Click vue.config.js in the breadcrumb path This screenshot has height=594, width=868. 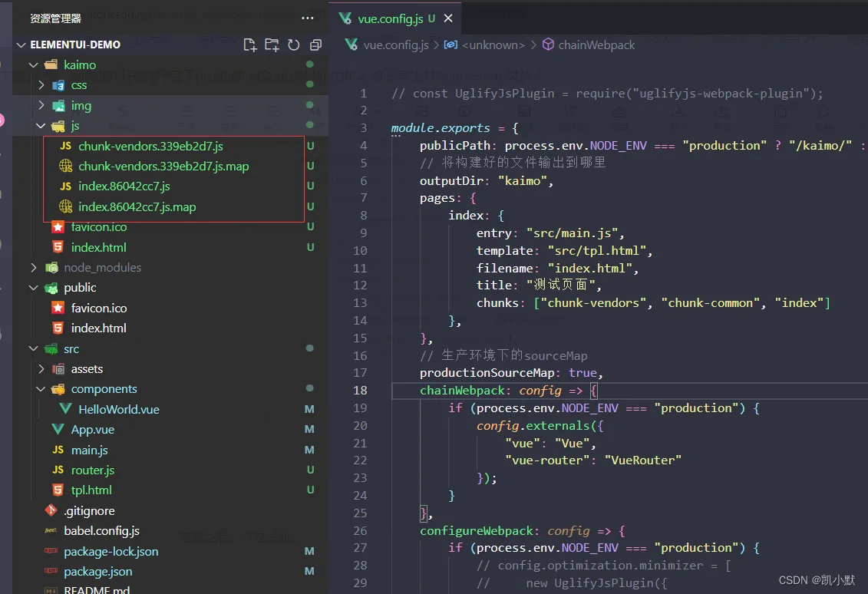click(395, 45)
